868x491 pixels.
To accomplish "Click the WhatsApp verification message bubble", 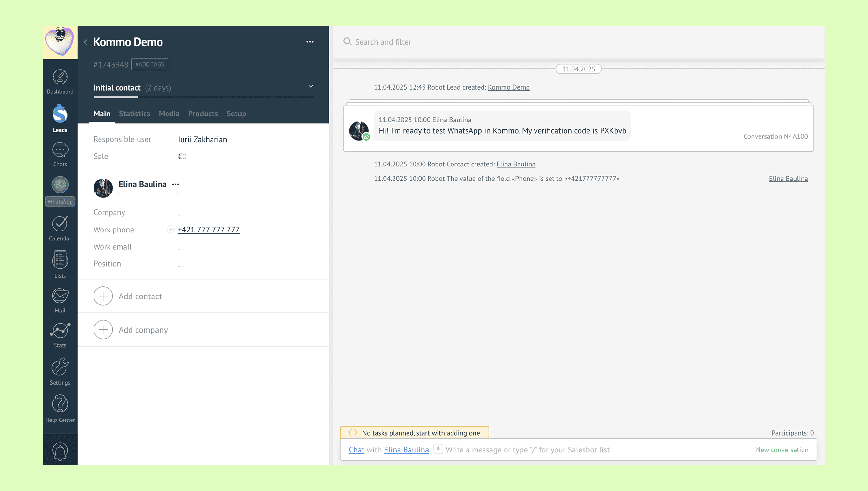I will click(502, 125).
